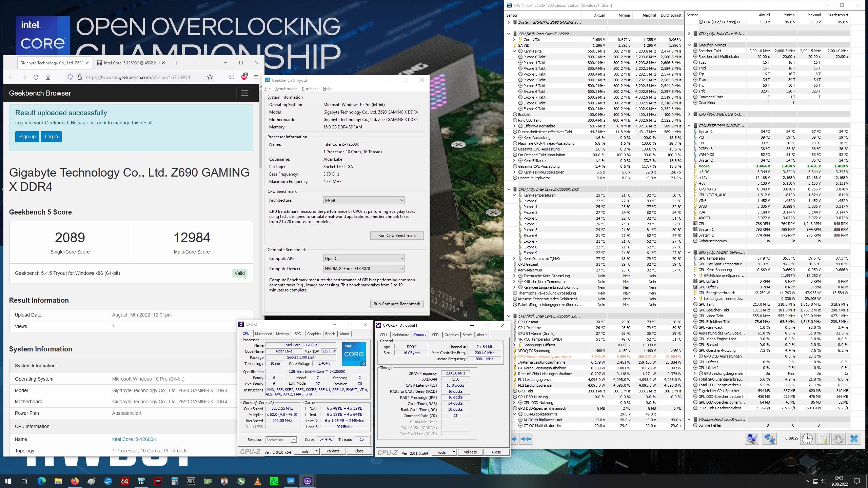The width and height of the screenshot is (868, 488).
Task: Reset the HWiNFO uptime clock icon
Action: pos(807,439)
